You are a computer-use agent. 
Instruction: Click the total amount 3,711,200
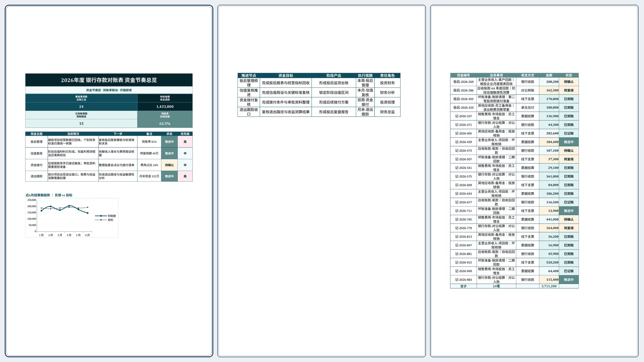point(549,286)
